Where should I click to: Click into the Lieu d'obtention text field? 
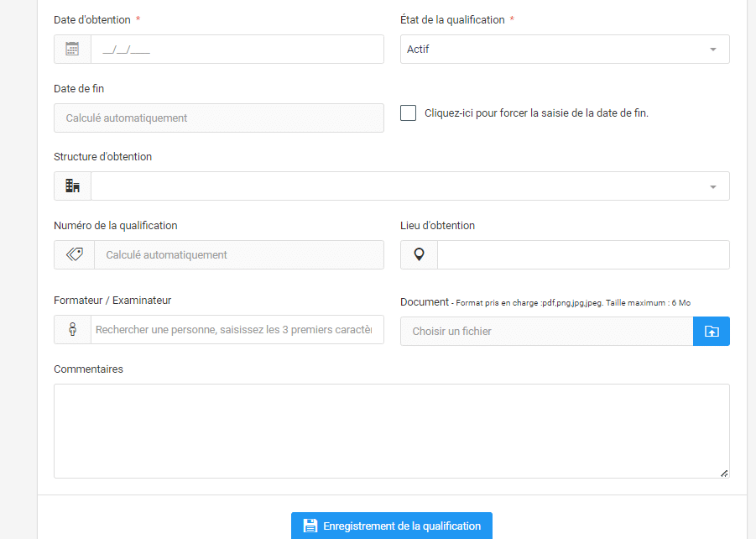[582, 254]
